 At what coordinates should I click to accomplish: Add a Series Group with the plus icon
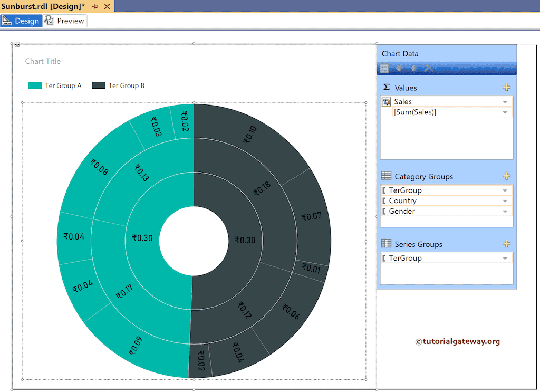click(506, 244)
